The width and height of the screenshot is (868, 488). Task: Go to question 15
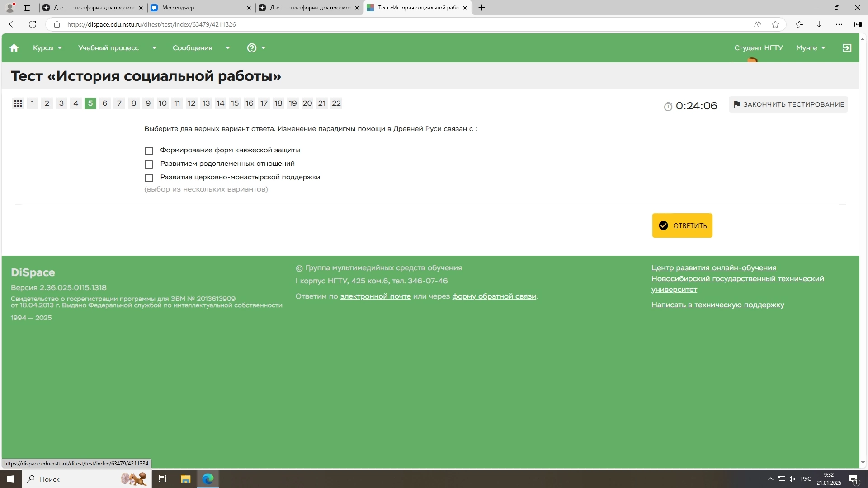point(235,103)
